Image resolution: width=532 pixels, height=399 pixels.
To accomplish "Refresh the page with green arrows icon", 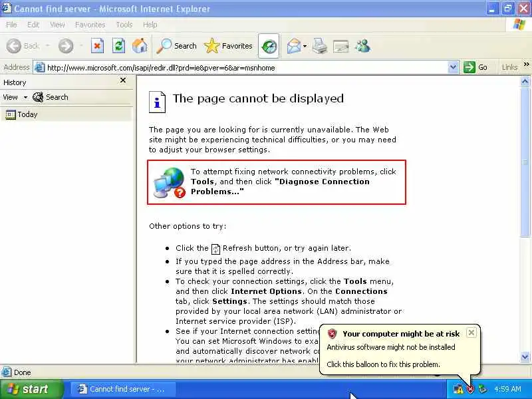I will click(x=118, y=46).
